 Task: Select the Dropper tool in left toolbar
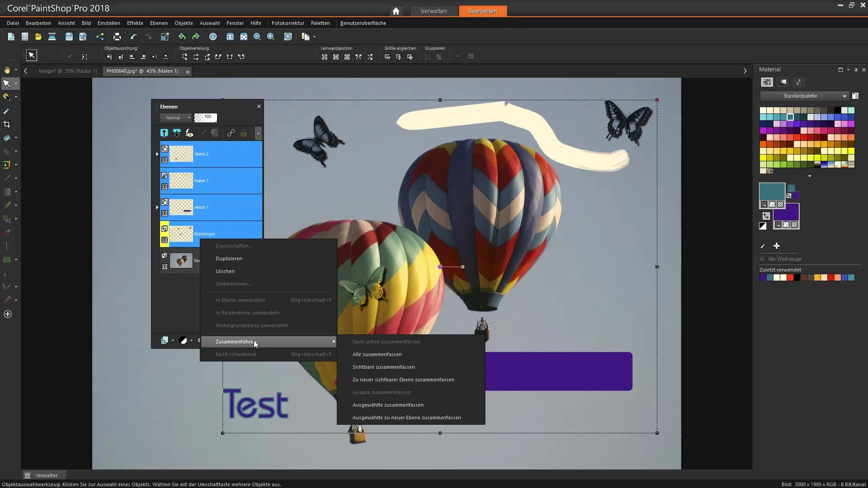7,111
